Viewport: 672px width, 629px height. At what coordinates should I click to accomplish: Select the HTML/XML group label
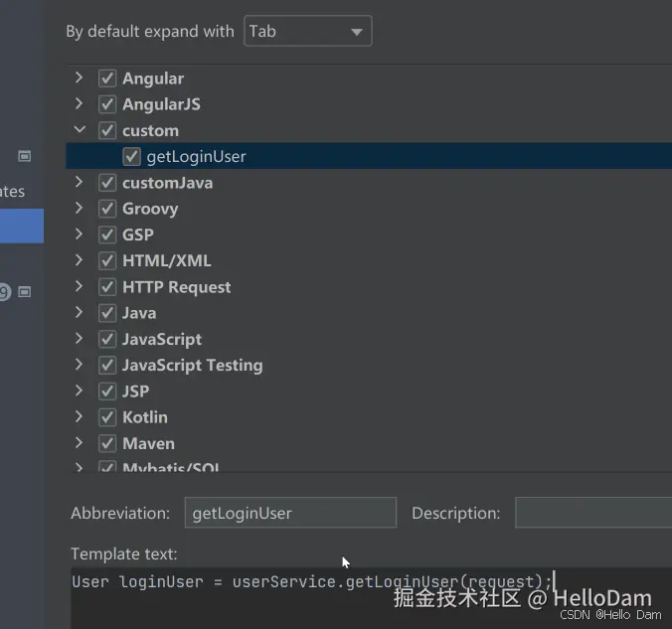(167, 261)
